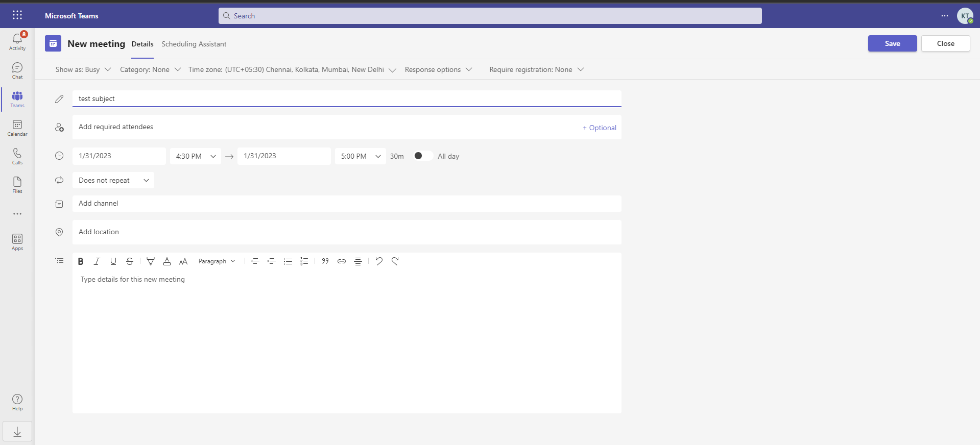Screen dimensions: 980x445
Task: Expand Response options
Action: [x=438, y=69]
